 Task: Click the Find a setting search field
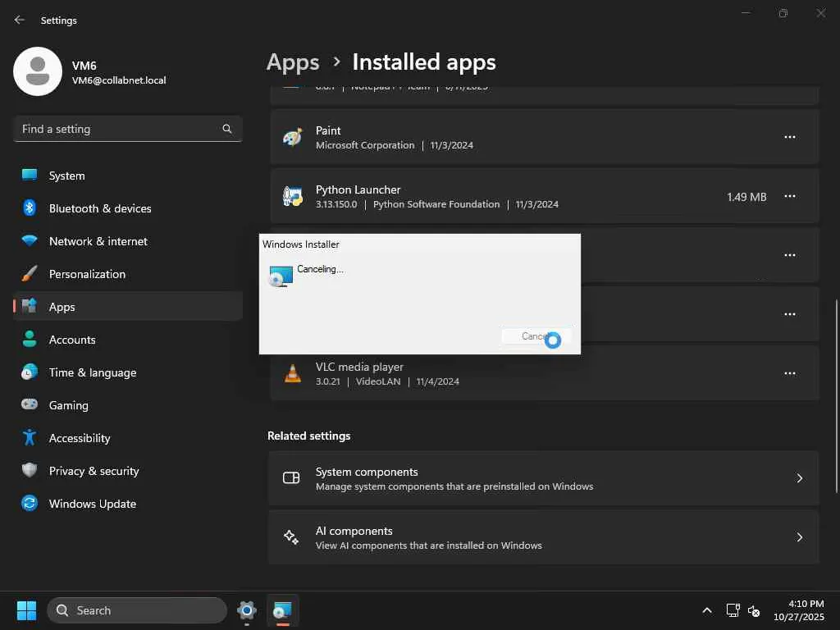click(119, 129)
